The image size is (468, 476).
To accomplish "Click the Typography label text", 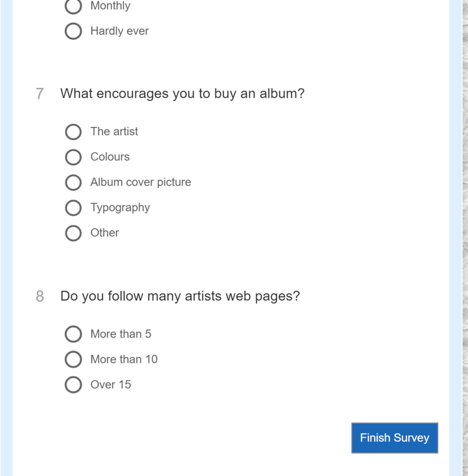I will 120,208.
